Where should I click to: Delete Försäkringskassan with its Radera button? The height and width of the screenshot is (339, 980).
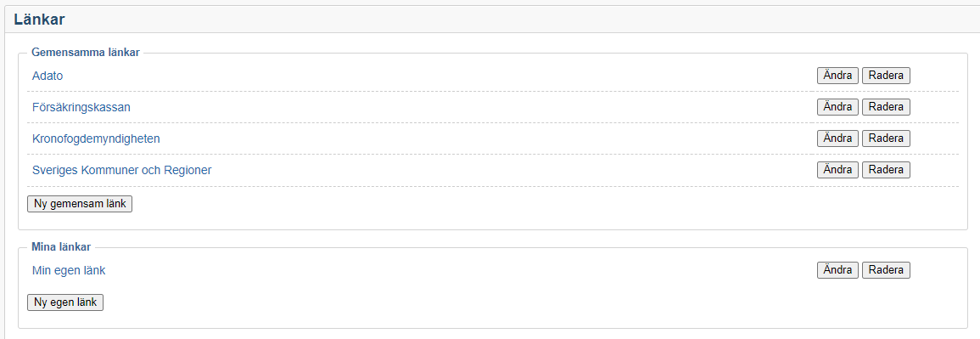886,107
